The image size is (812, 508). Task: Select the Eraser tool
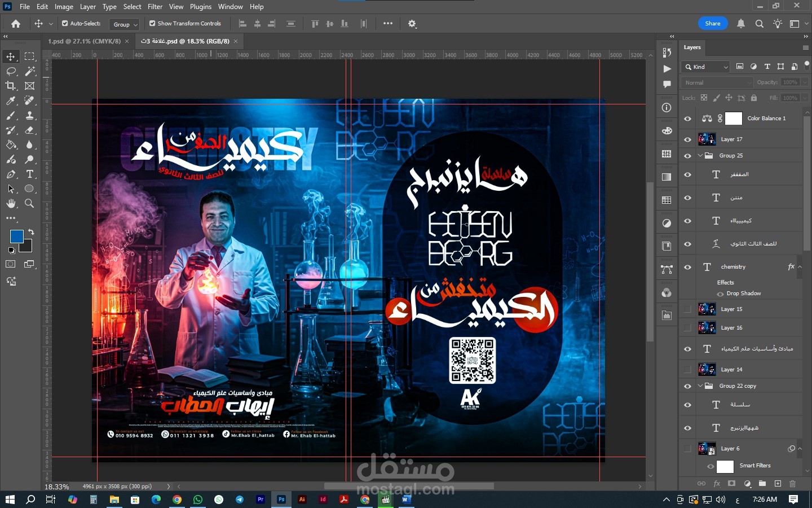(30, 130)
